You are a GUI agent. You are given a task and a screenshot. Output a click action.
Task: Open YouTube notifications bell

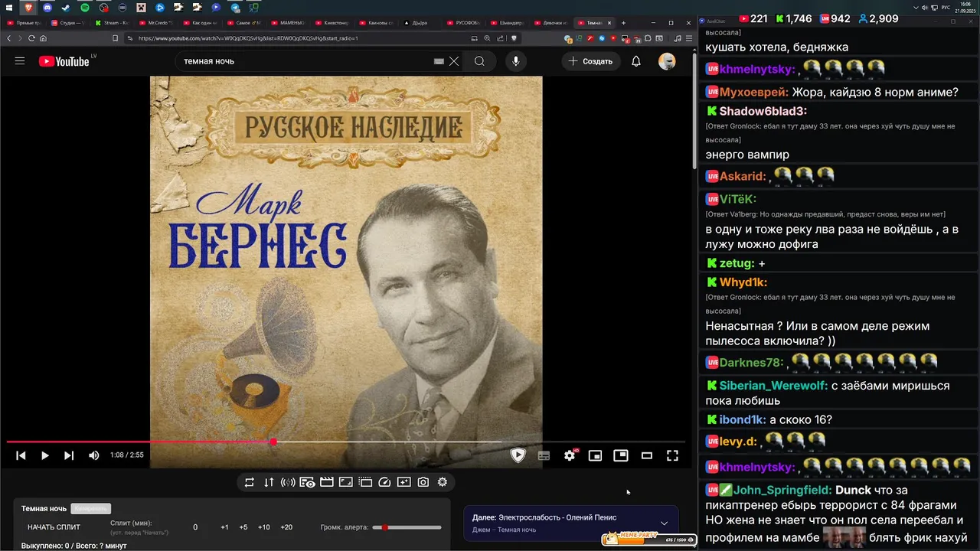click(636, 61)
